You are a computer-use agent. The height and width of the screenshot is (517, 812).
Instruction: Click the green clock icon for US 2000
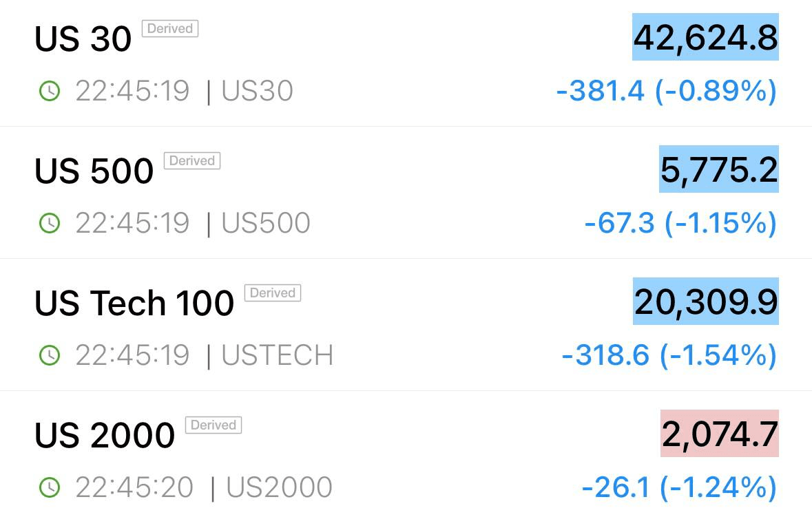click(x=50, y=487)
